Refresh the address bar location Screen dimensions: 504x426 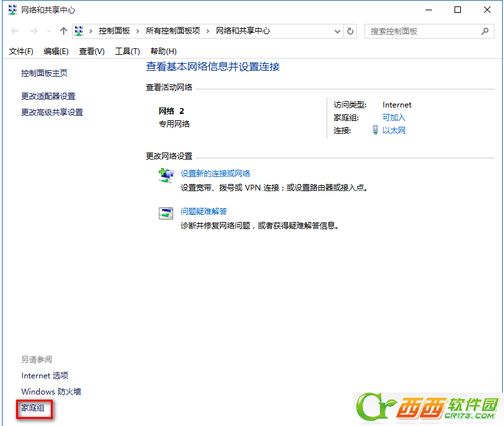click(350, 31)
